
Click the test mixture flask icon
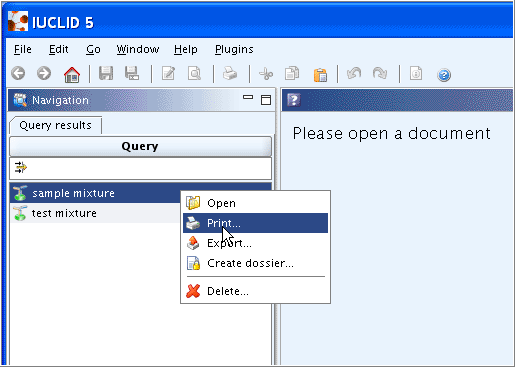20,213
